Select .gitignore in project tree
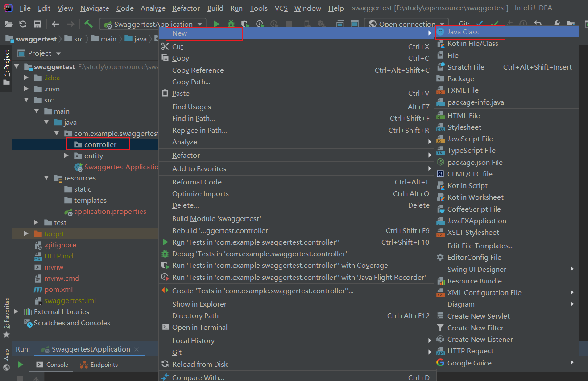 pyautogui.click(x=60, y=245)
